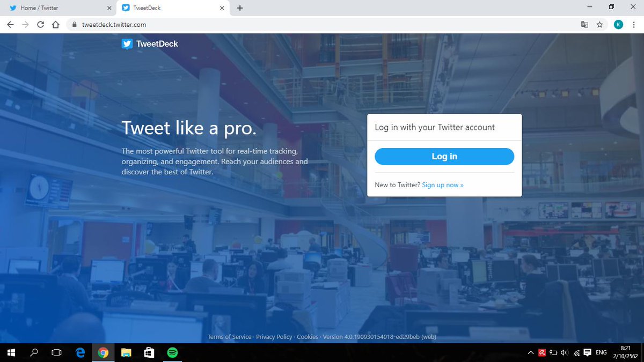Image resolution: width=644 pixels, height=362 pixels.
Task: Open the Sign up now link
Action: coord(443,185)
